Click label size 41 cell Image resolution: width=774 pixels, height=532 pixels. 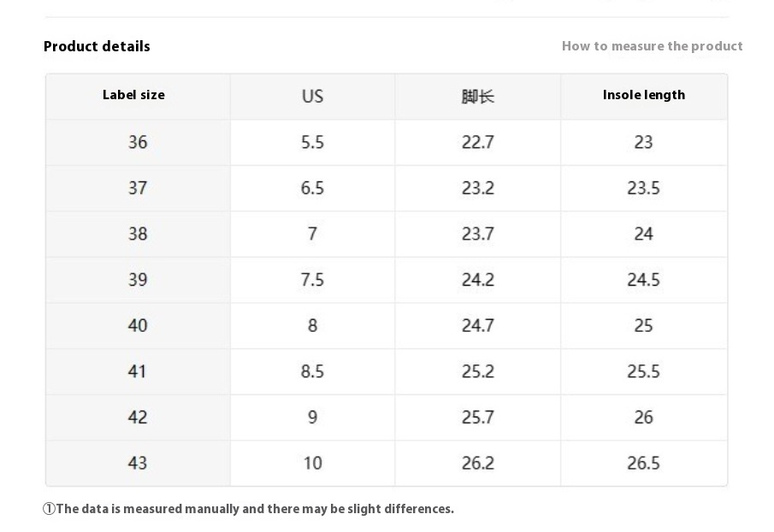pos(138,371)
